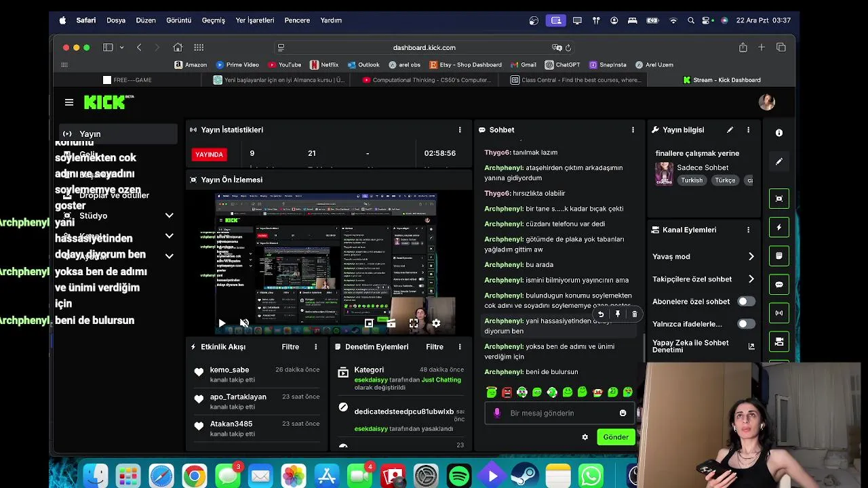The height and width of the screenshot is (488, 868).
Task: Send the chat message with Gönder
Action: (616, 437)
